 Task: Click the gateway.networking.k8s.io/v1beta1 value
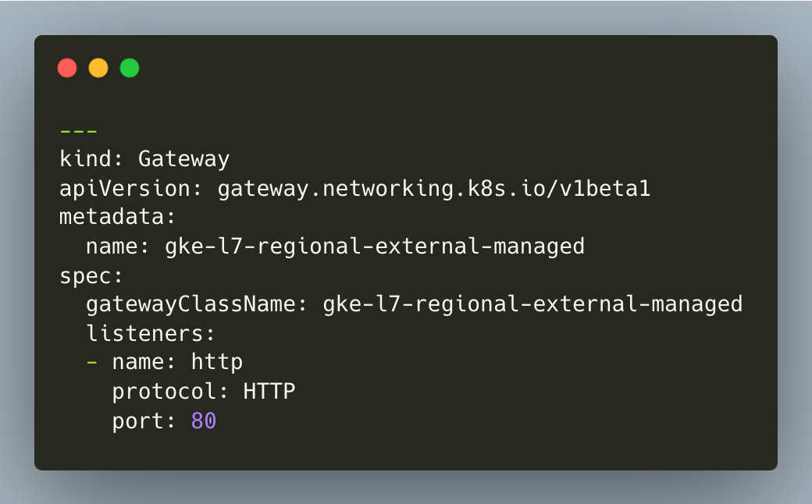pyautogui.click(x=434, y=188)
